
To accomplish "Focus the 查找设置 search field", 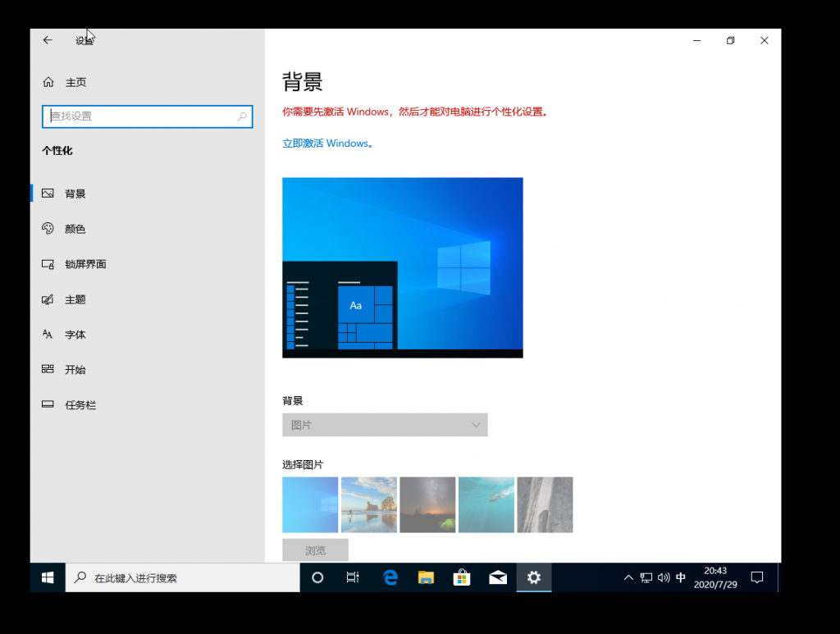I will click(148, 116).
